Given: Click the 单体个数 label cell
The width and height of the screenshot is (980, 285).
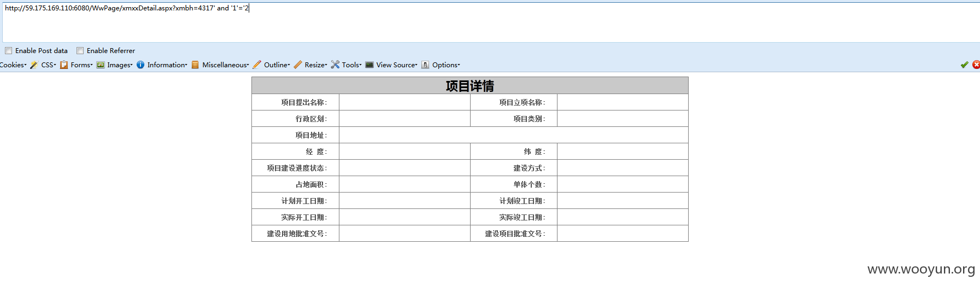Looking at the screenshot, I should click(514, 184).
